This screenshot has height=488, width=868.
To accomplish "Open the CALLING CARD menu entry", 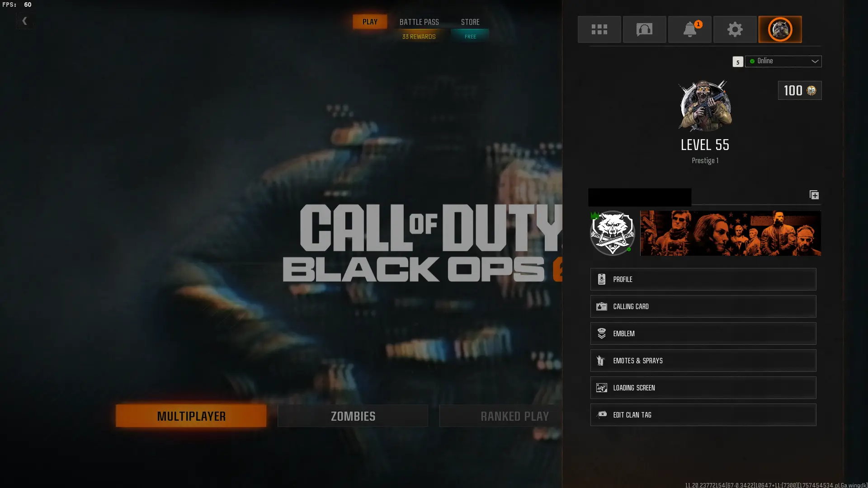I will point(703,306).
